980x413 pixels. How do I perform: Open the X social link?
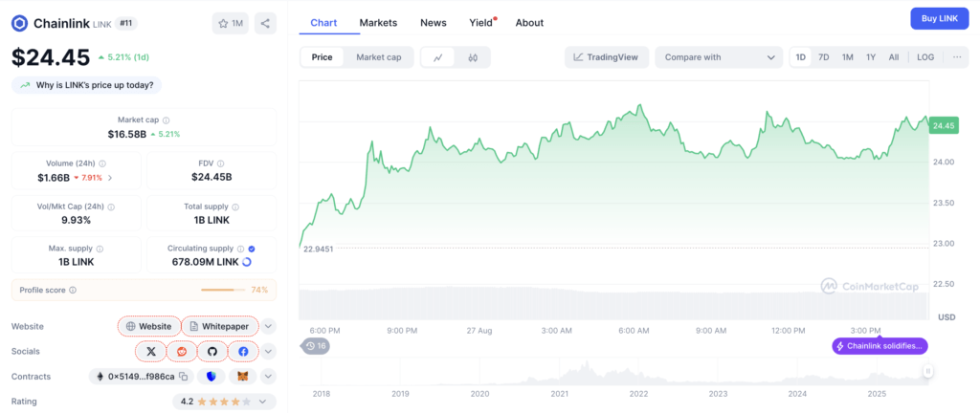(x=151, y=351)
